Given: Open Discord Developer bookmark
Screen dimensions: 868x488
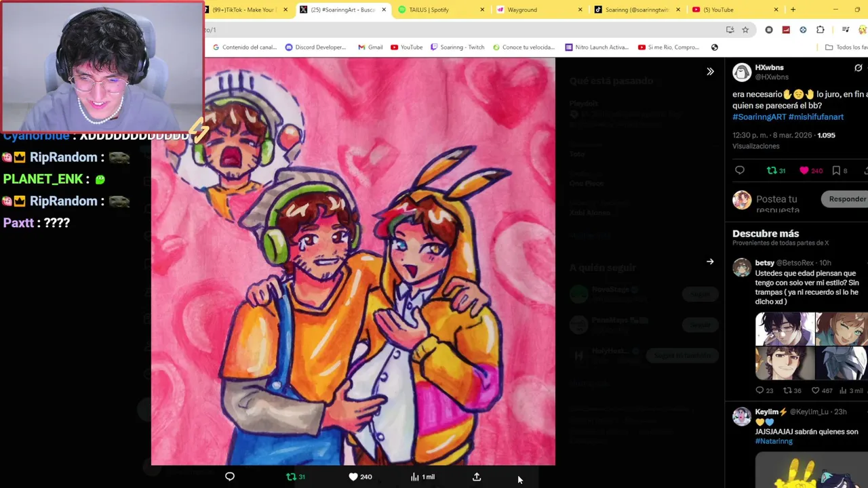Looking at the screenshot, I should pyautogui.click(x=315, y=47).
